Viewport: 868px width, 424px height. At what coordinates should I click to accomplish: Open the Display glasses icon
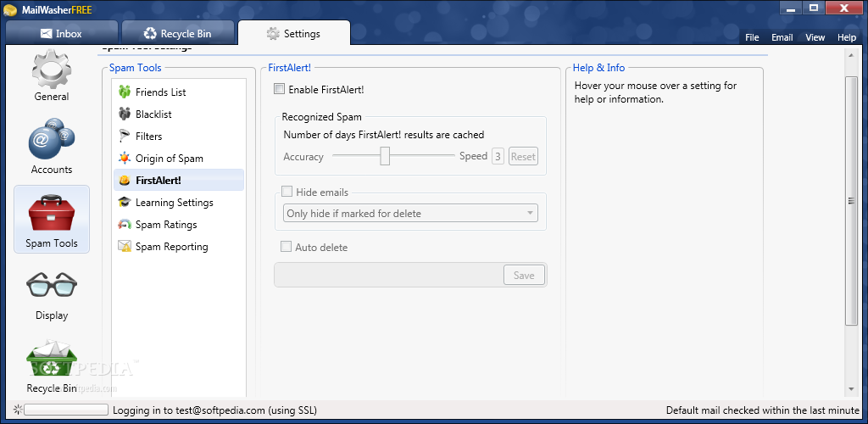(x=51, y=288)
